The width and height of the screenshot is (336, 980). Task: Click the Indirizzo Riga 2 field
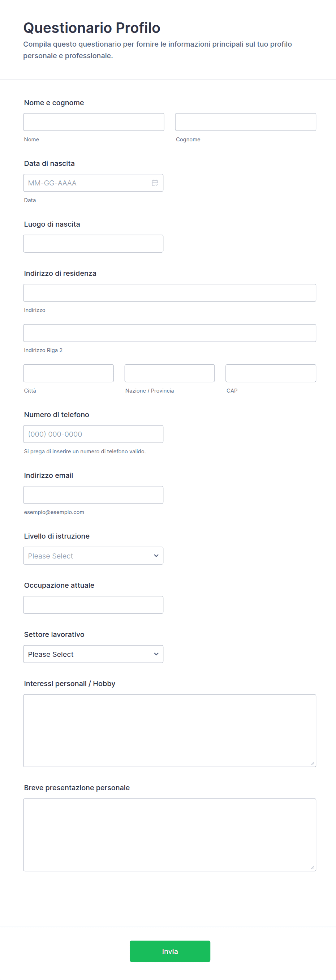(169, 333)
